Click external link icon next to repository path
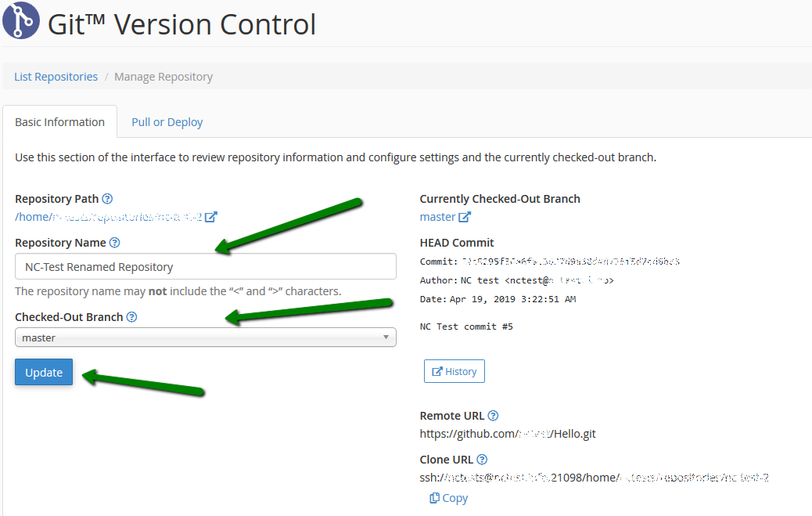This screenshot has width=812, height=516. (210, 217)
